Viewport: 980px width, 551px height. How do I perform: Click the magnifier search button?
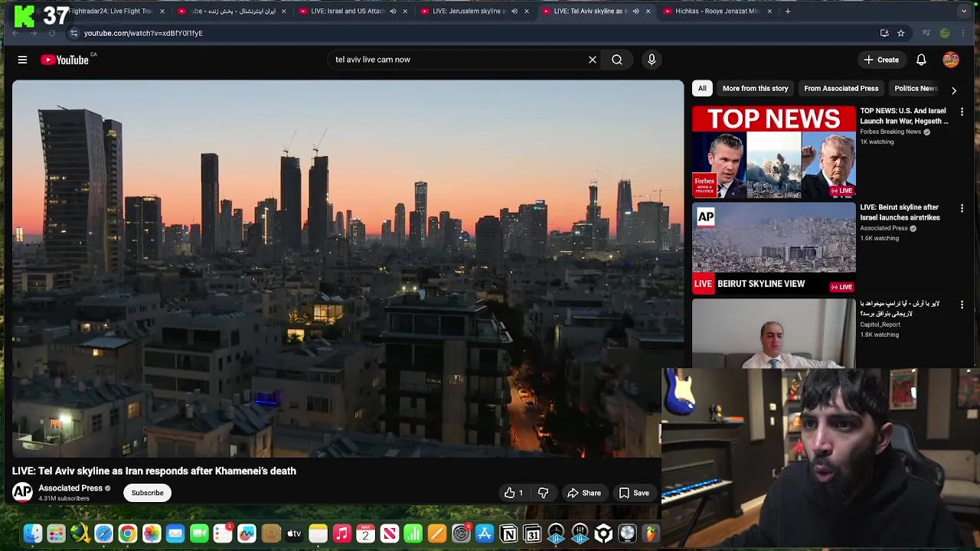pos(617,60)
